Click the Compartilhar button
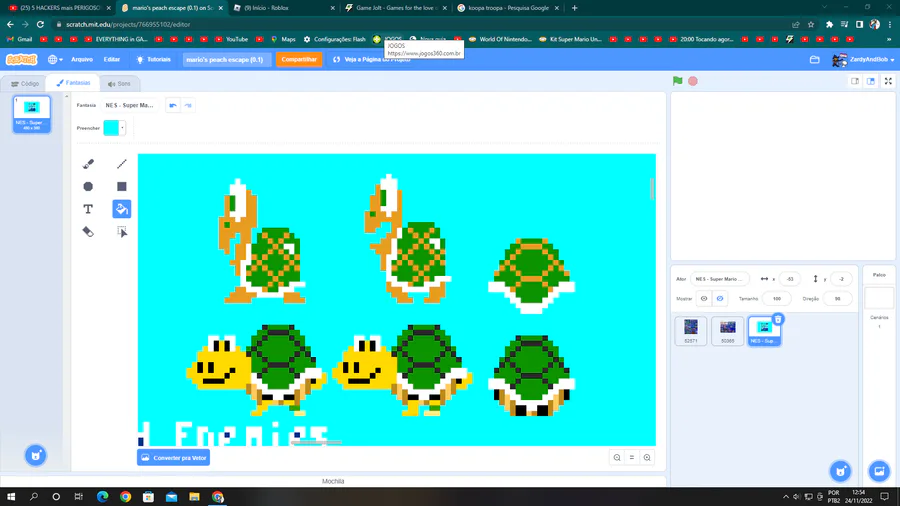Screen dimensions: 900x506 tap(299, 60)
